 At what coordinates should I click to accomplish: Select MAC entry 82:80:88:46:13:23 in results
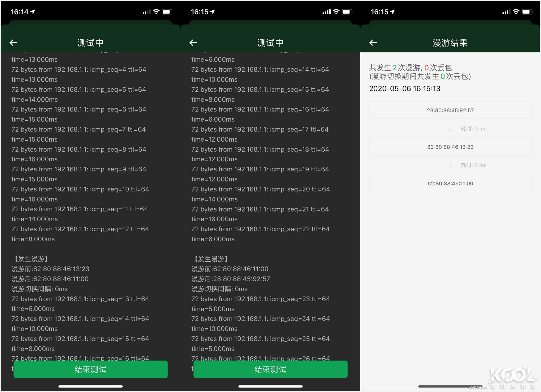click(450, 147)
